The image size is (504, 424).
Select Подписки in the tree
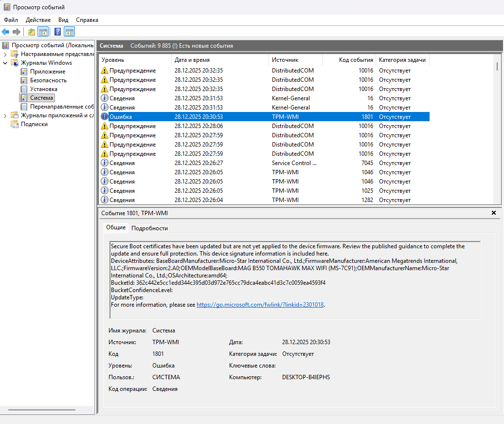(x=34, y=124)
